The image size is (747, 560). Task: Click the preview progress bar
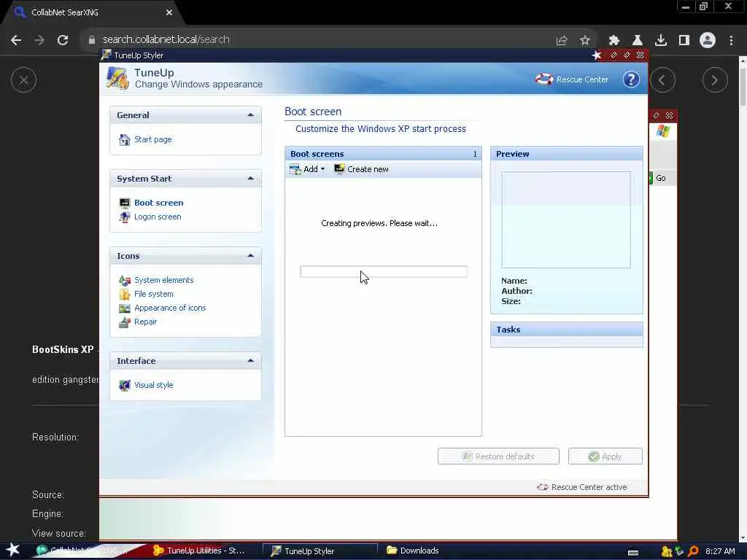coord(384,271)
